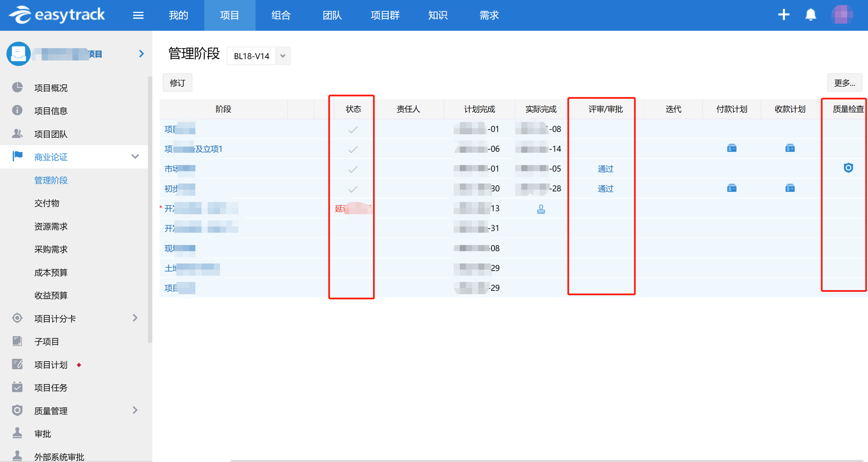Click the plus add icon in header

click(x=784, y=15)
